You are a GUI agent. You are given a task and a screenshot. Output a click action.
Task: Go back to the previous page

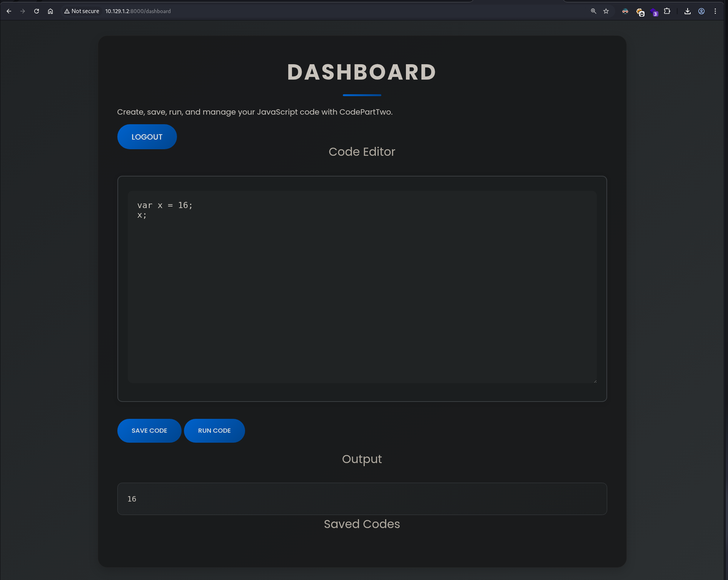[9, 11]
